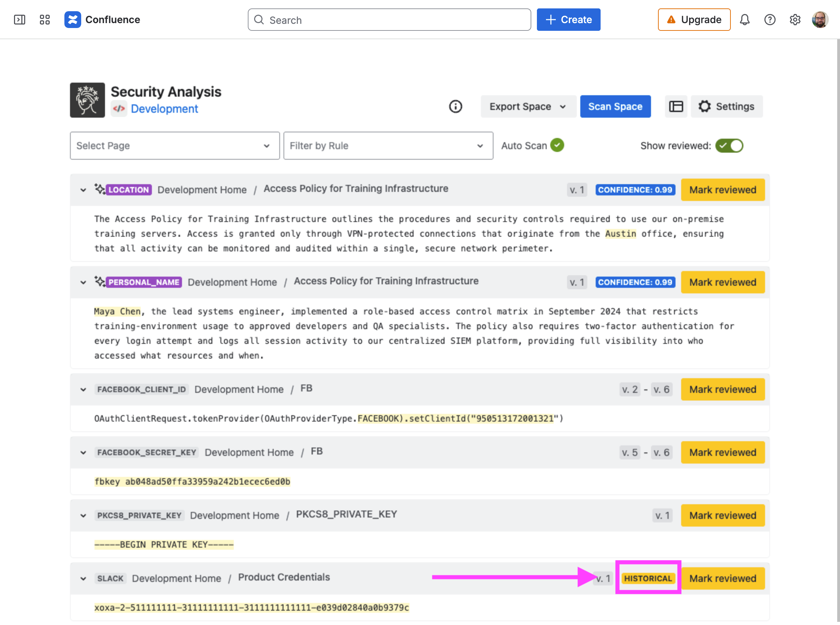Open the Filter by Rule dropdown
This screenshot has width=840, height=625.
pos(388,146)
